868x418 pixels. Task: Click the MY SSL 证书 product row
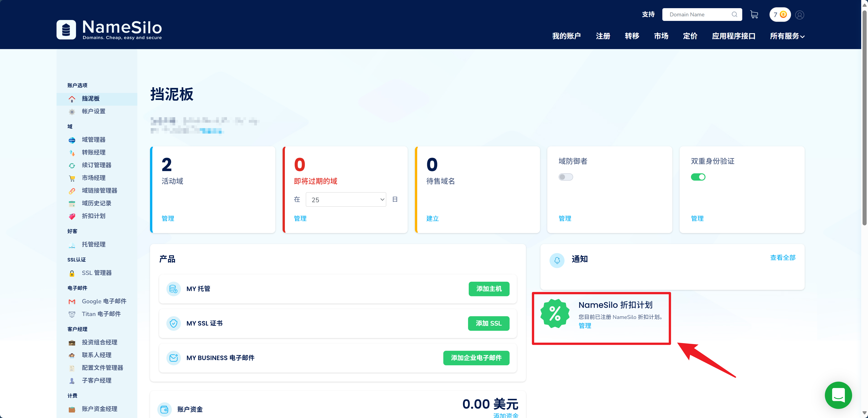point(338,323)
